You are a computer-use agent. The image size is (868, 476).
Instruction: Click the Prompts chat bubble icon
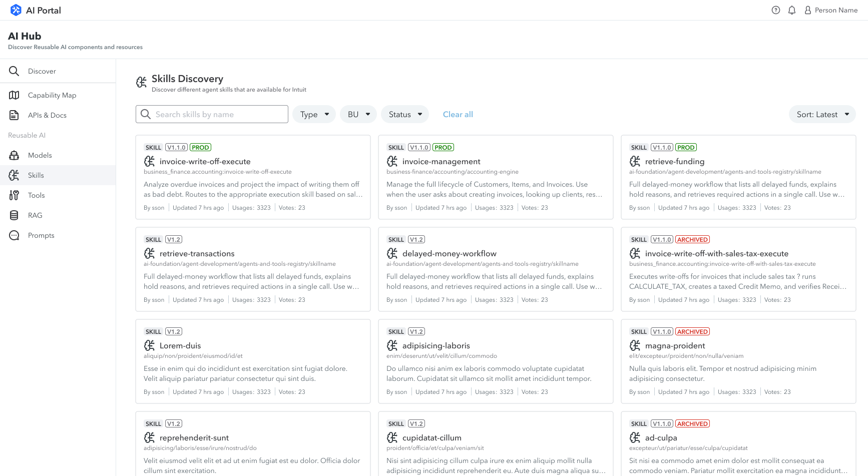click(x=14, y=235)
